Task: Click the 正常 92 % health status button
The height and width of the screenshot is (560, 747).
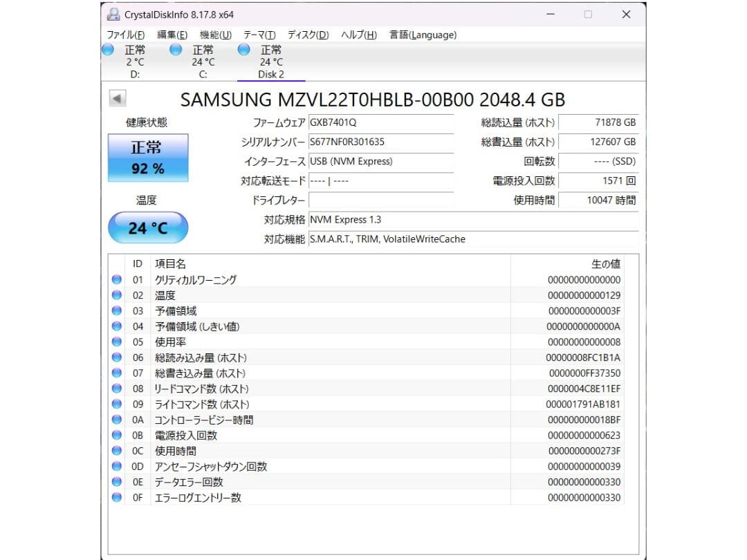Action: click(148, 158)
